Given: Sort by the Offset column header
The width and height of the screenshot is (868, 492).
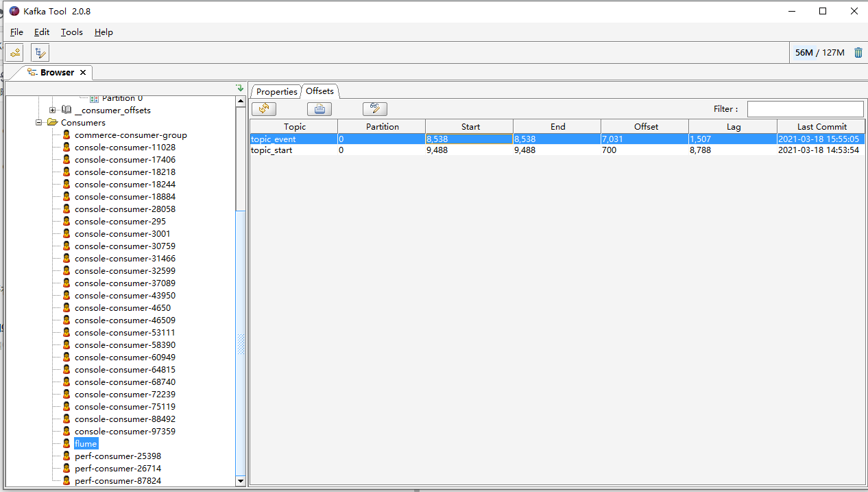Looking at the screenshot, I should [645, 126].
